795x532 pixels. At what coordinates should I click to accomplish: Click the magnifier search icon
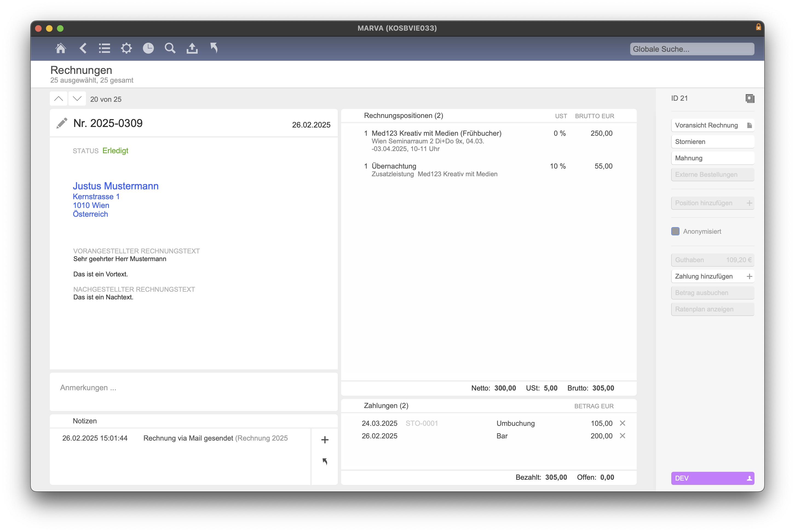(170, 48)
